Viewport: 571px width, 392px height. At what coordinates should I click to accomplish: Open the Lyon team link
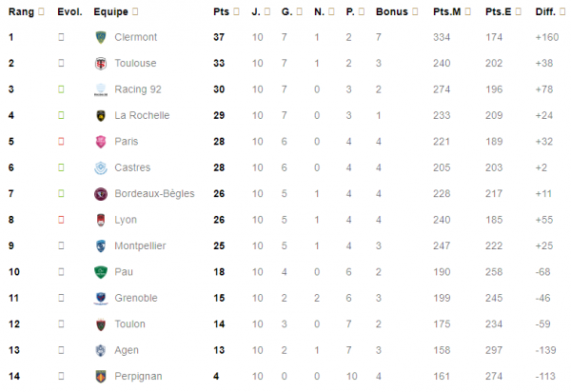(126, 220)
